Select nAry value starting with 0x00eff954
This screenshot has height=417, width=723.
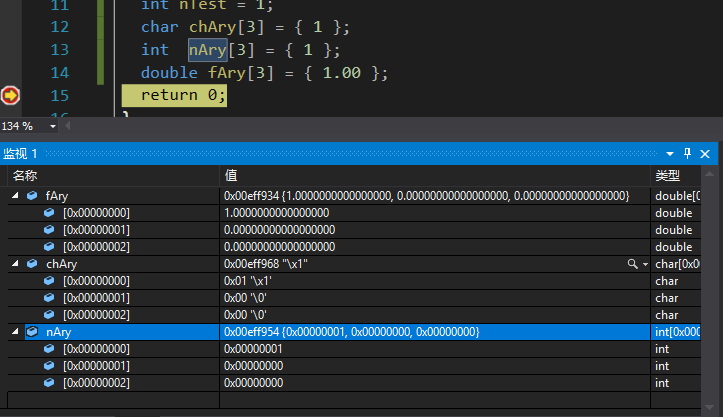click(352, 332)
